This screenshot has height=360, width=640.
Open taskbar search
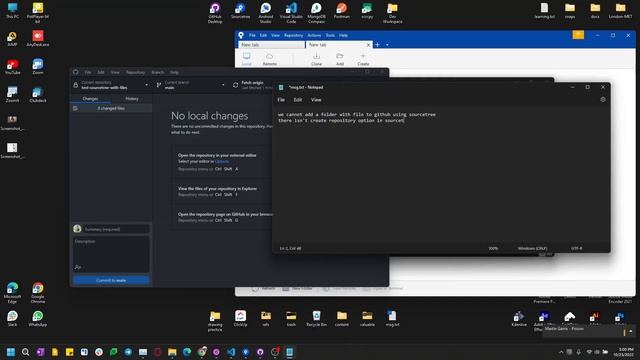[25, 352]
